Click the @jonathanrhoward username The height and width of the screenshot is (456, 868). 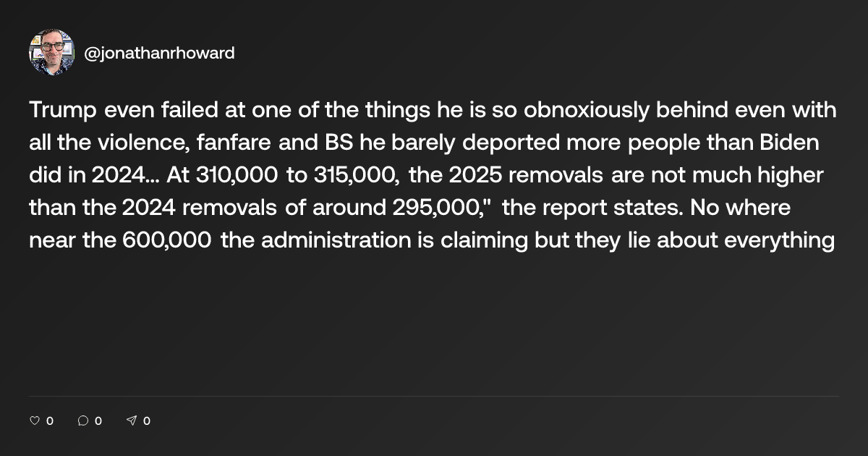pos(160,54)
